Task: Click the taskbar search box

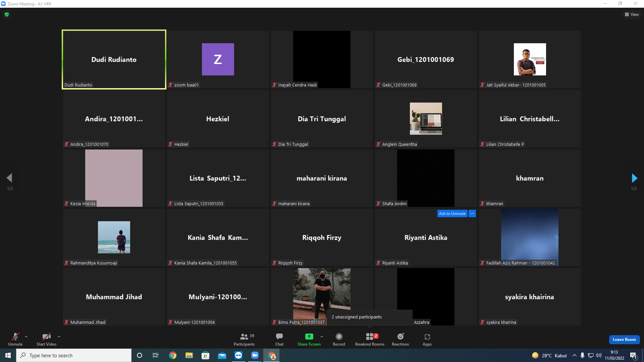Action: pos(74,355)
